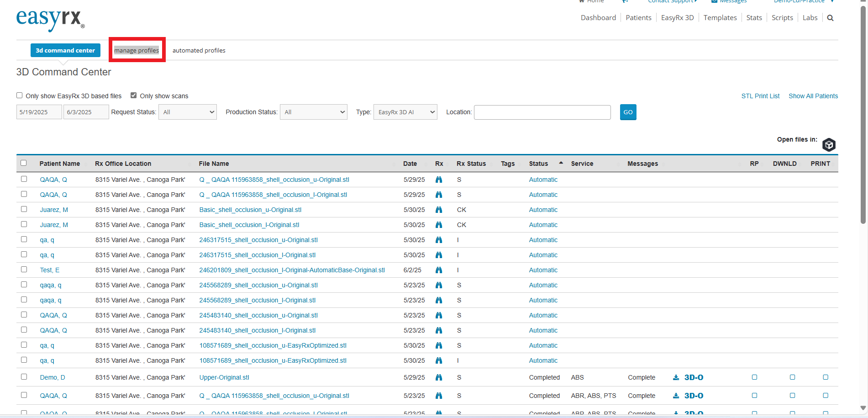Tick DWNLD checkbox for Demo, D row
This screenshot has height=418, width=868.
(792, 377)
